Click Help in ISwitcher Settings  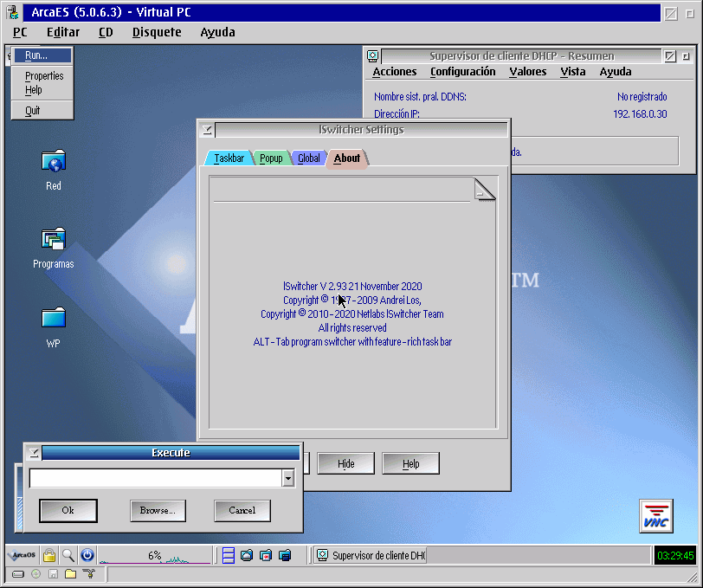coord(410,463)
